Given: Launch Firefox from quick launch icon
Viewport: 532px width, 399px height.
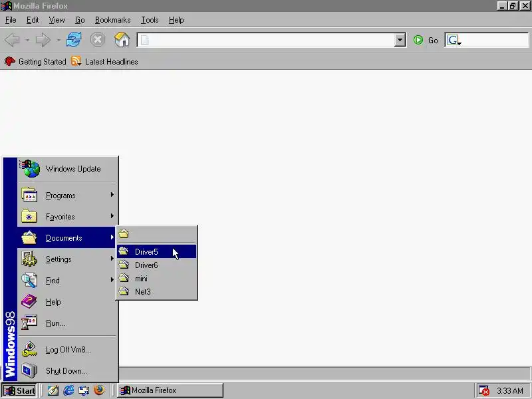Looking at the screenshot, I should [x=99, y=390].
